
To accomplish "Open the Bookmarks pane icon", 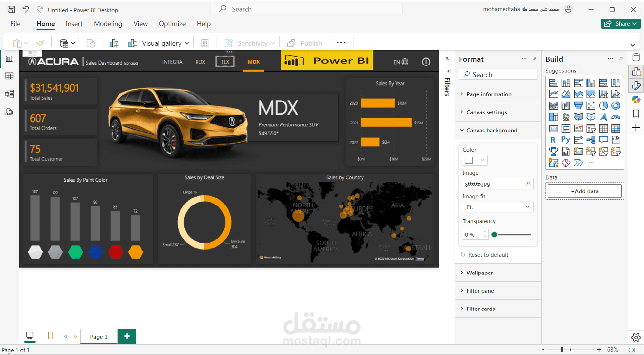I will [636, 113].
